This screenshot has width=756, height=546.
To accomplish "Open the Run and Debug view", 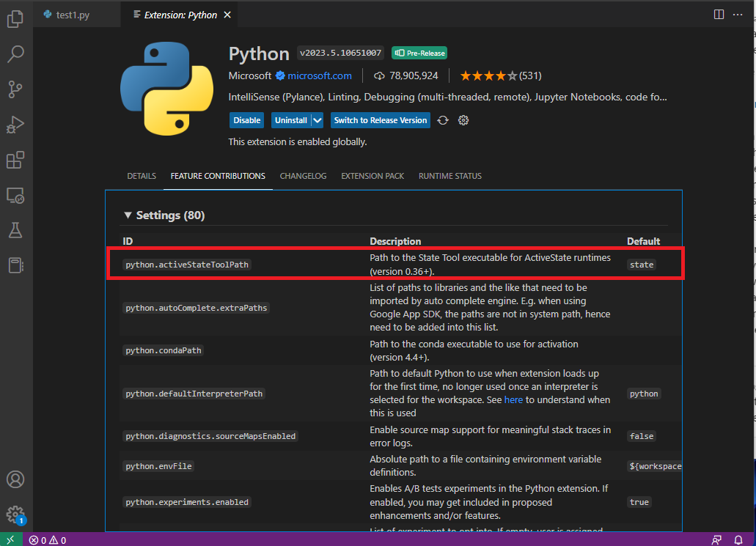I will coord(15,125).
